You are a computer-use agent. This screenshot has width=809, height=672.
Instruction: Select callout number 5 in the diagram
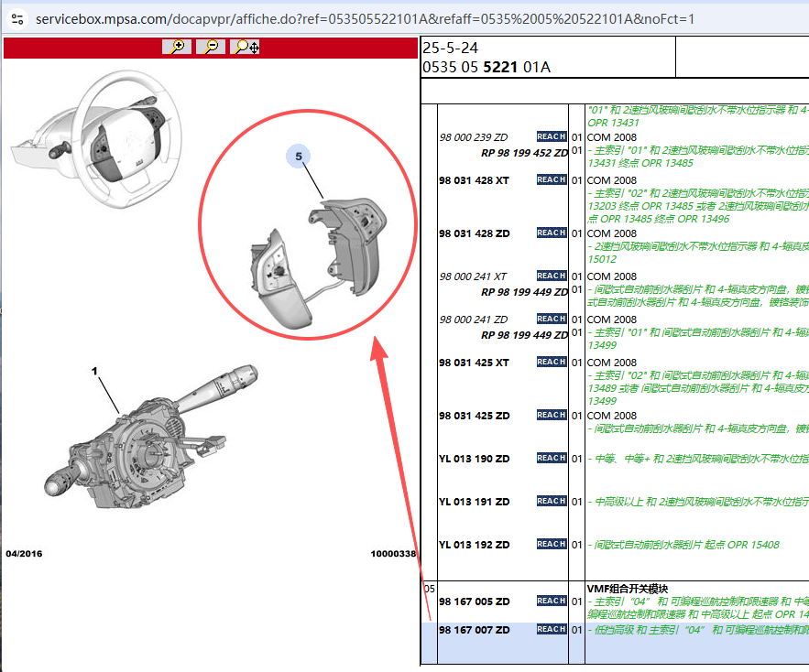[x=298, y=157]
